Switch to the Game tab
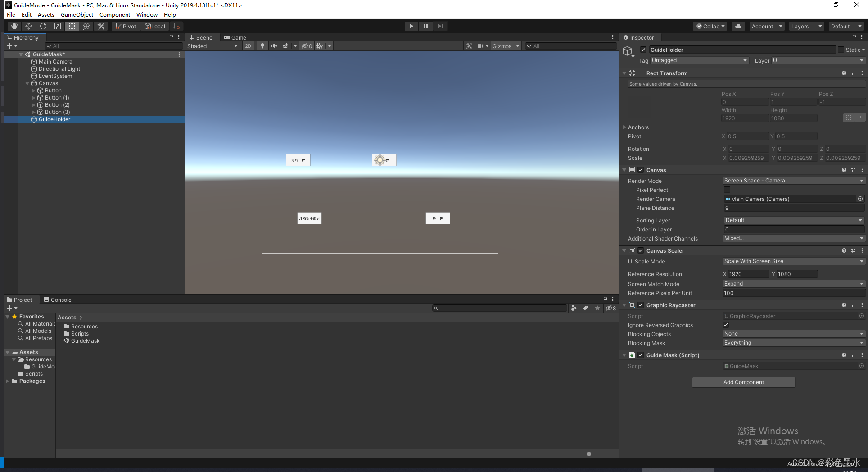 click(x=235, y=38)
